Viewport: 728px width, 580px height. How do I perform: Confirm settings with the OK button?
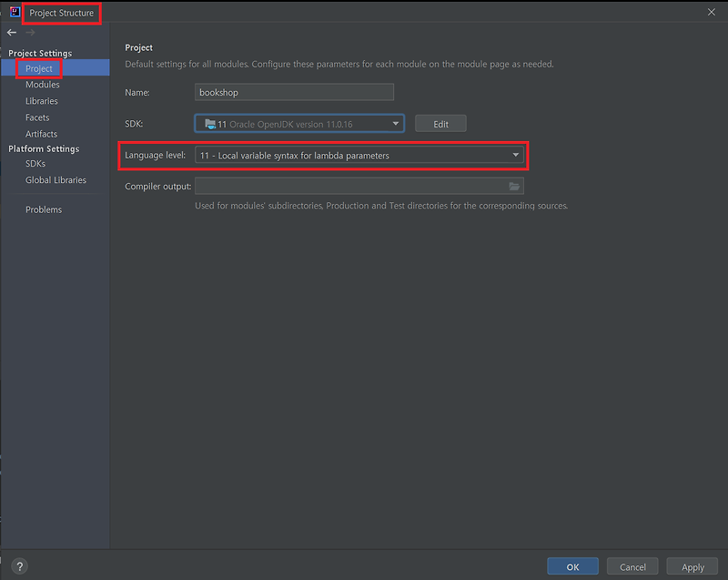572,565
